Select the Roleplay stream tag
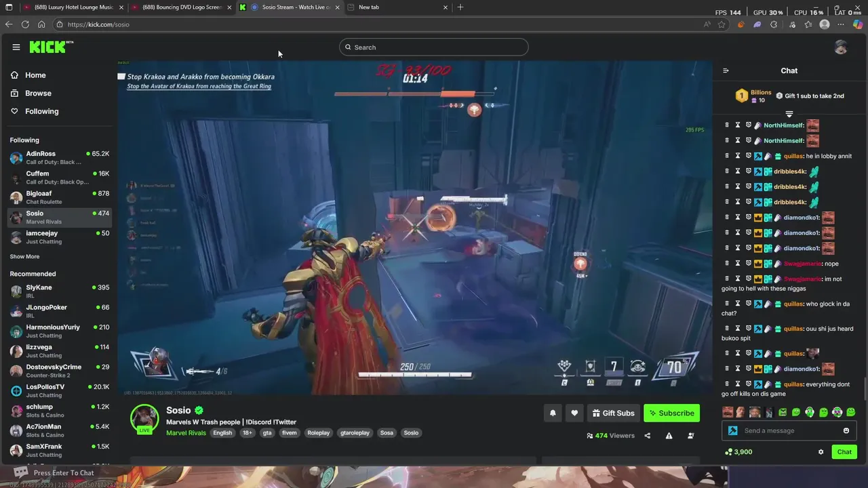This screenshot has width=868, height=488. [x=318, y=433]
